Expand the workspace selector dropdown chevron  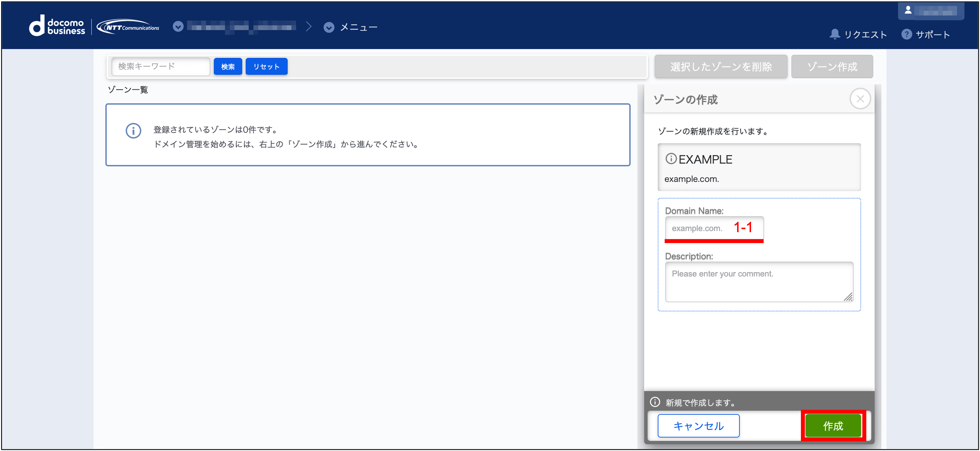(178, 27)
